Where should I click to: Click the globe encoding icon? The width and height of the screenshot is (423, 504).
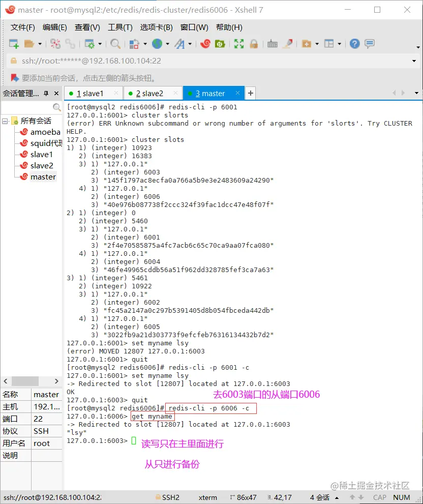tap(157, 44)
